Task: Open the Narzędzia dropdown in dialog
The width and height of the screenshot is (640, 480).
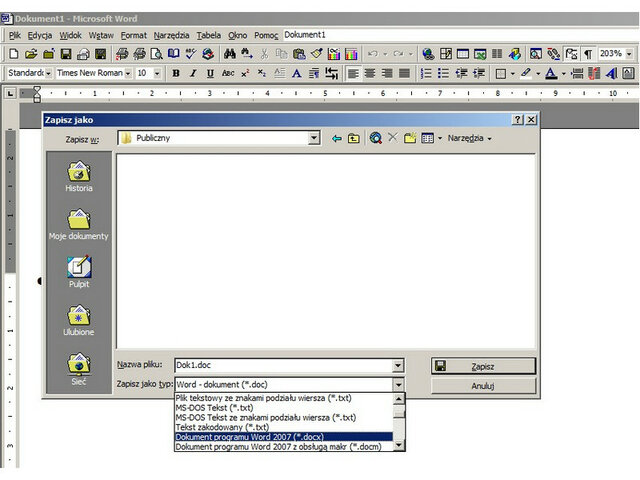Action: [469, 138]
